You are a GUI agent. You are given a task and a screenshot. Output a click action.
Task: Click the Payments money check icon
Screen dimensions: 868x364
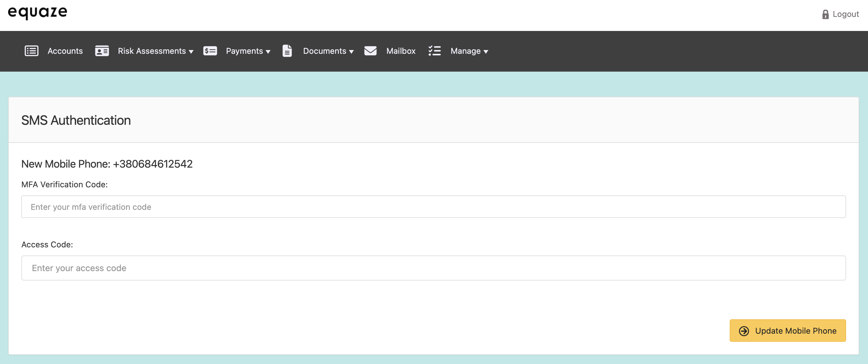[210, 51]
